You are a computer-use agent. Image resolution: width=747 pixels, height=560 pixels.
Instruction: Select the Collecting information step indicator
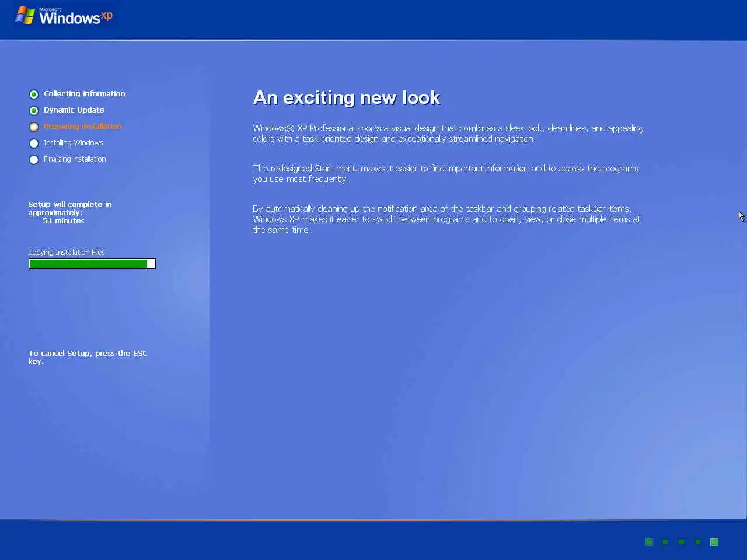coord(34,94)
